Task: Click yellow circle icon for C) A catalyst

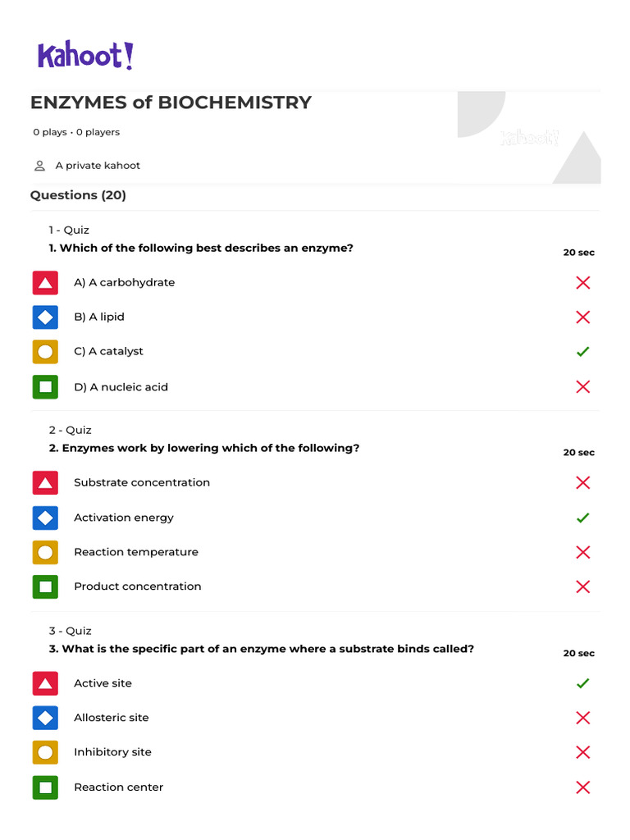Action: pos(45,352)
